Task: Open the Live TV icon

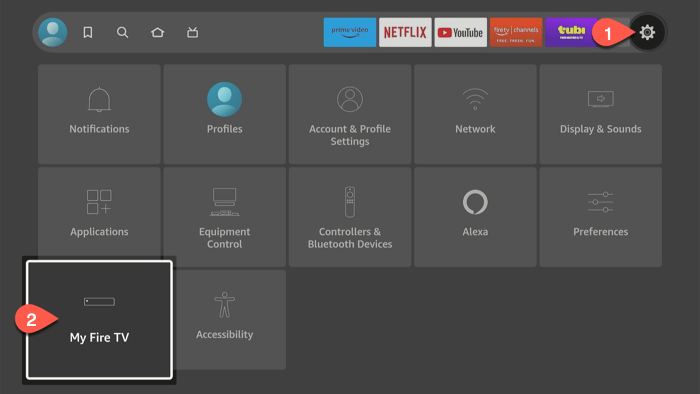Action: tap(192, 32)
